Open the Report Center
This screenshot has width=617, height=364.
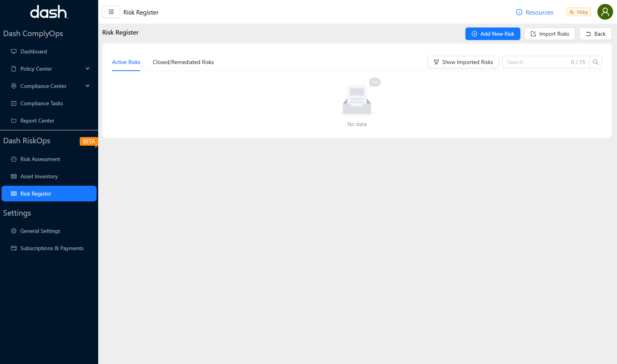tap(37, 121)
